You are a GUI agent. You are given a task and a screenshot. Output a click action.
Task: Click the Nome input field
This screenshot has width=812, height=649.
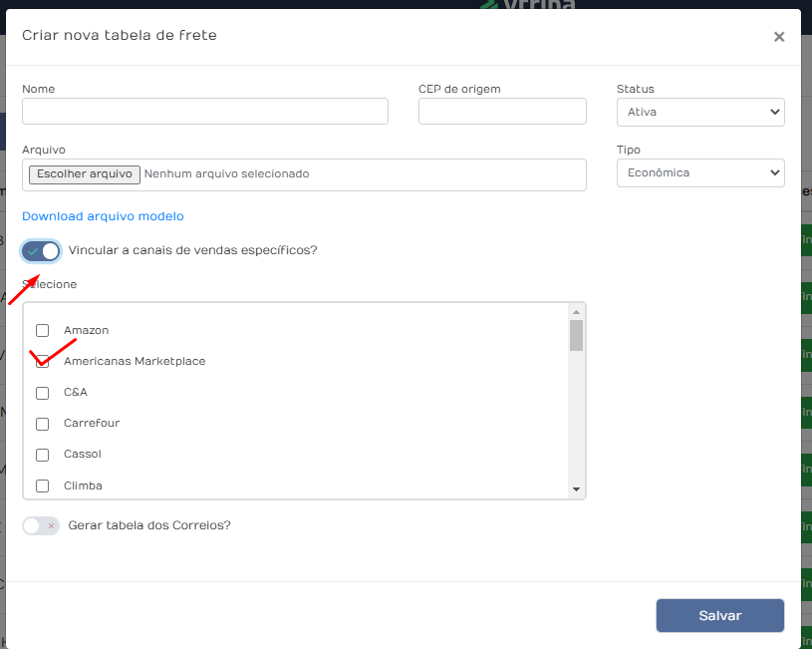[205, 111]
